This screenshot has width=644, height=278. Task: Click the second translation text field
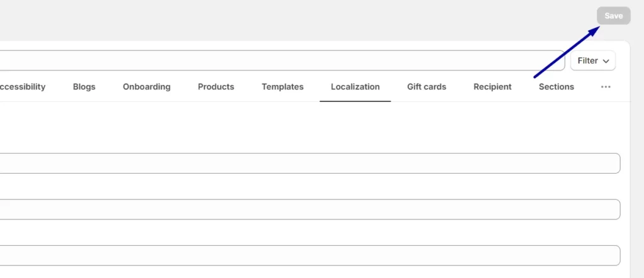tap(309, 209)
